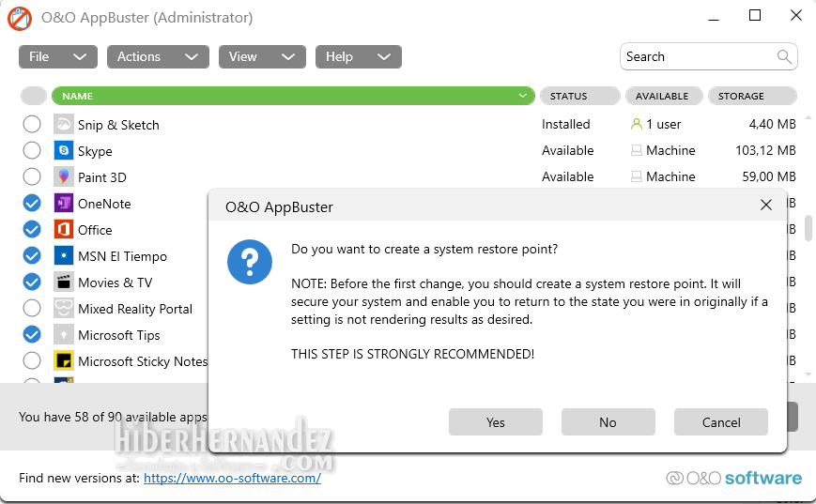Screen dimensions: 816x504
Task: Click the Paint 3D app icon
Action: pos(64,176)
